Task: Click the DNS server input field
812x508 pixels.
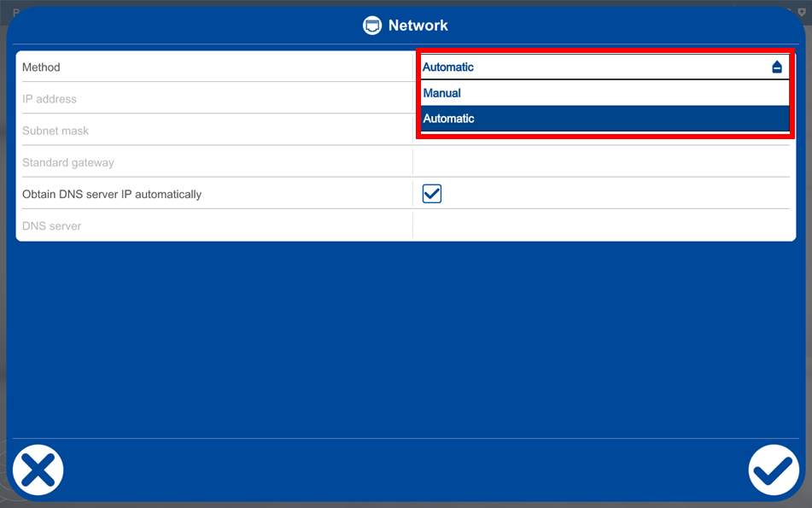Action: 601,226
